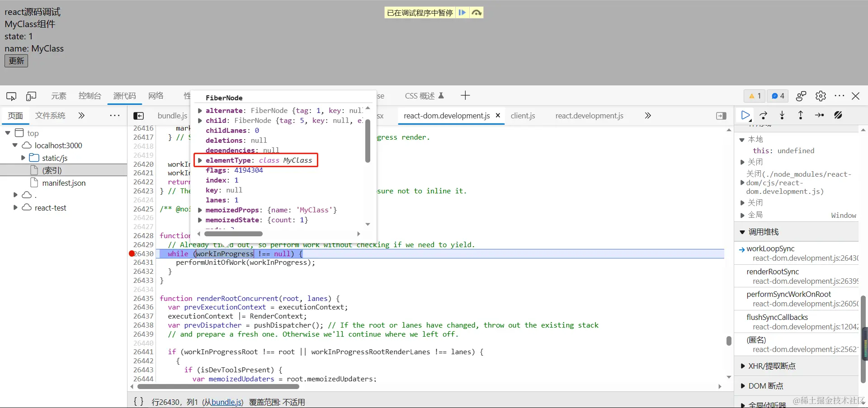Click the Step icon in debugger toolbar
Viewport: 868px width, 408px height.
pos(819,116)
